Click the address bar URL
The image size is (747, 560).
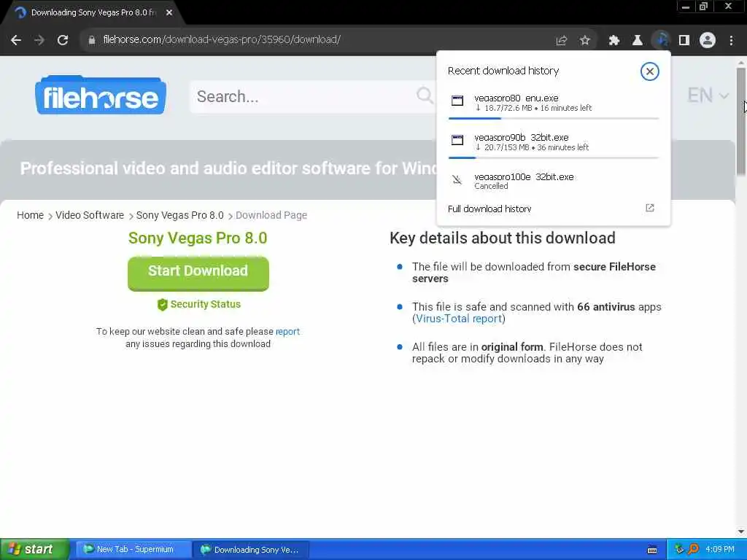222,40
